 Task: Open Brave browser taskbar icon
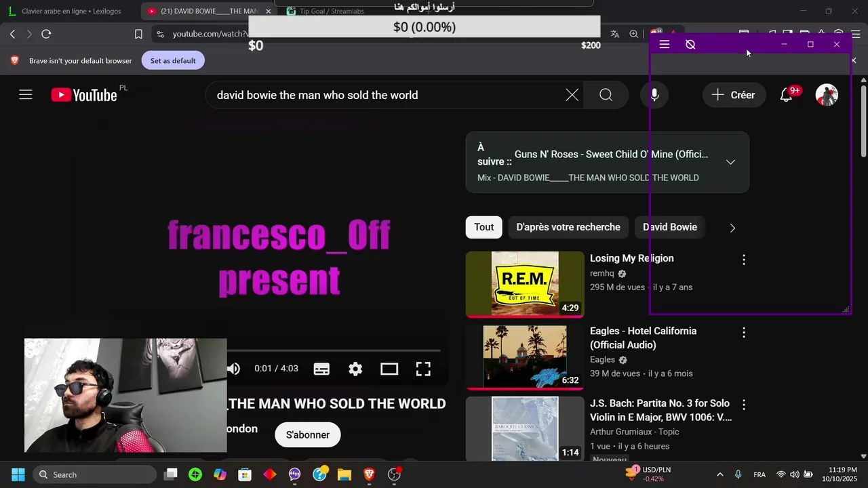369,474
